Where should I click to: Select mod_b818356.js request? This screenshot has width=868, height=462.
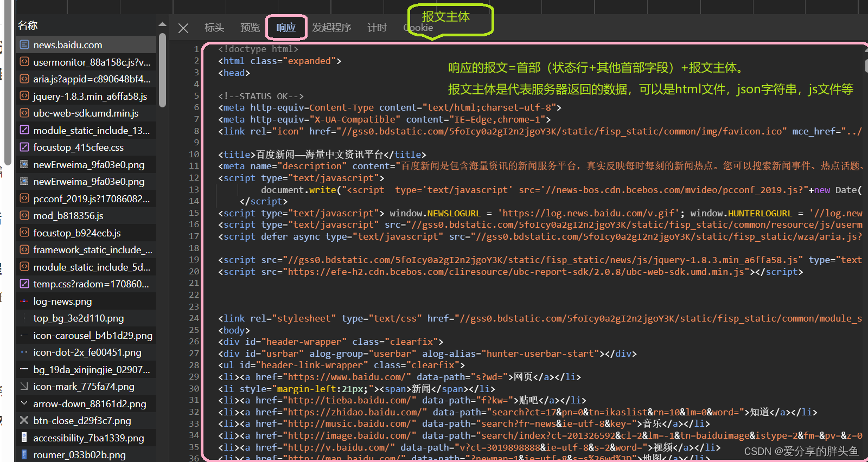pyautogui.click(x=86, y=215)
